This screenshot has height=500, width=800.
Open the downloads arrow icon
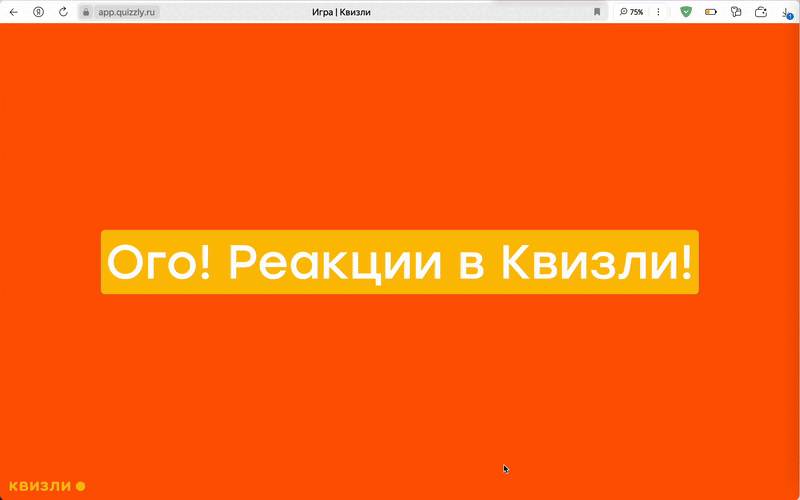[786, 13]
